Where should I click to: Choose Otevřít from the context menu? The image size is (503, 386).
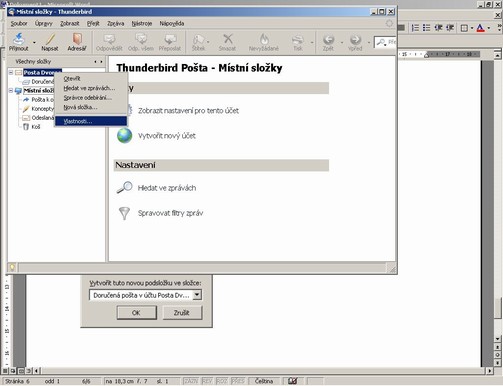[x=91, y=79]
